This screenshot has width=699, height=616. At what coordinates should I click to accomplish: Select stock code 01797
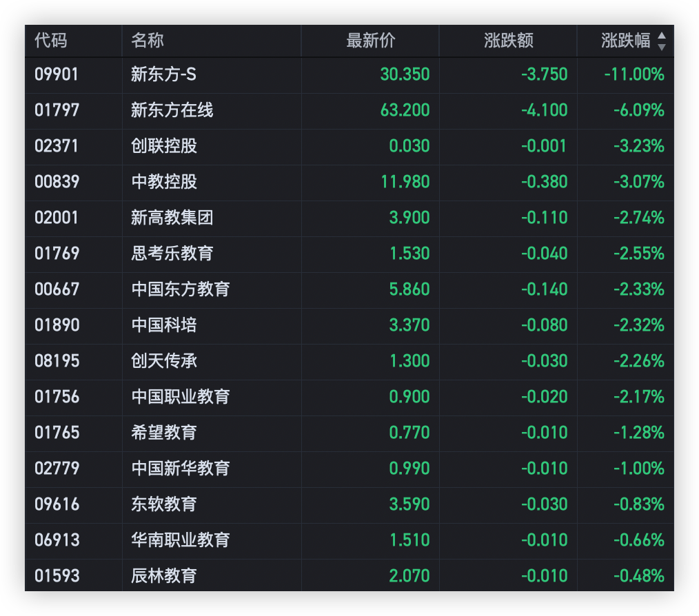pyautogui.click(x=57, y=110)
